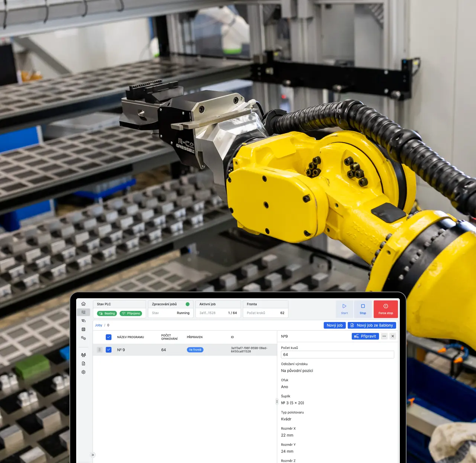Image resolution: width=476 pixels, height=463 pixels.
Task: Click the Ve frontě status badge
Action: coord(195,350)
